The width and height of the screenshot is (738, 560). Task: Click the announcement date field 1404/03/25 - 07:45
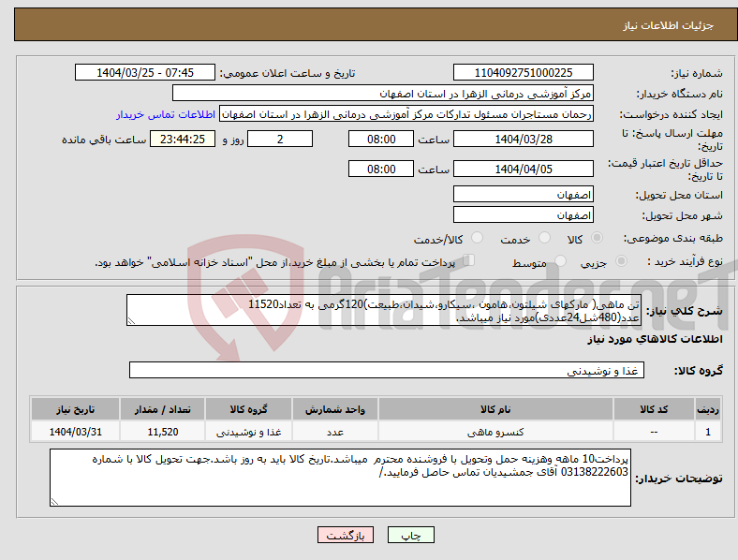pyautogui.click(x=145, y=72)
